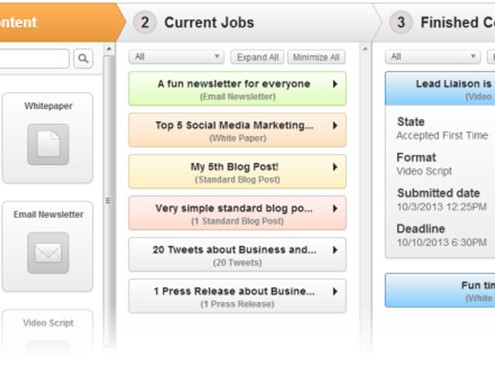Click the Expand All button

[x=257, y=57]
